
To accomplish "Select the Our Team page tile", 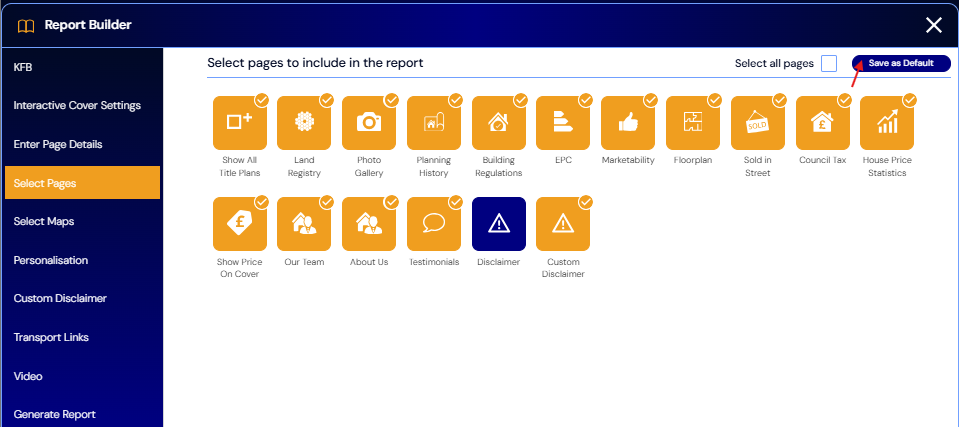I will [304, 224].
